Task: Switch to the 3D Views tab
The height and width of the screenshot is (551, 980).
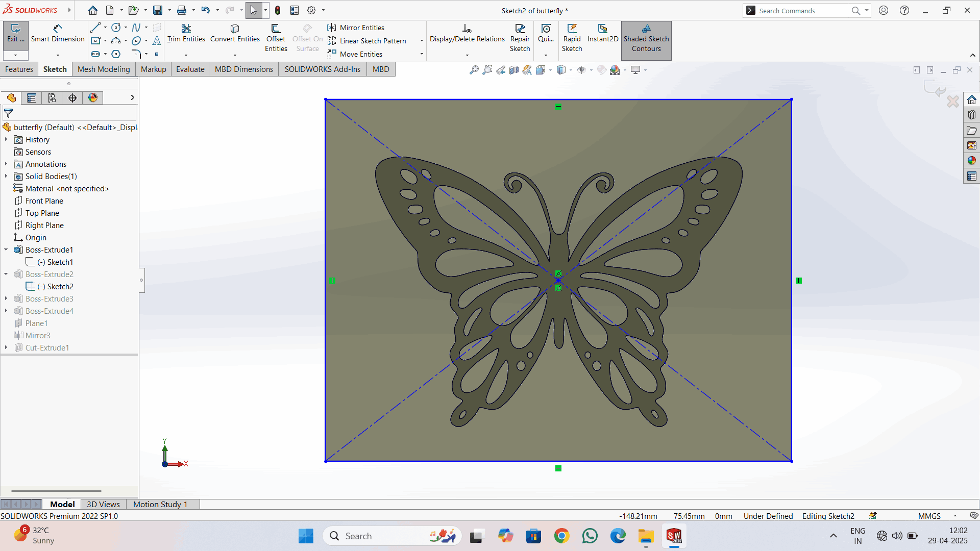Action: tap(103, 504)
